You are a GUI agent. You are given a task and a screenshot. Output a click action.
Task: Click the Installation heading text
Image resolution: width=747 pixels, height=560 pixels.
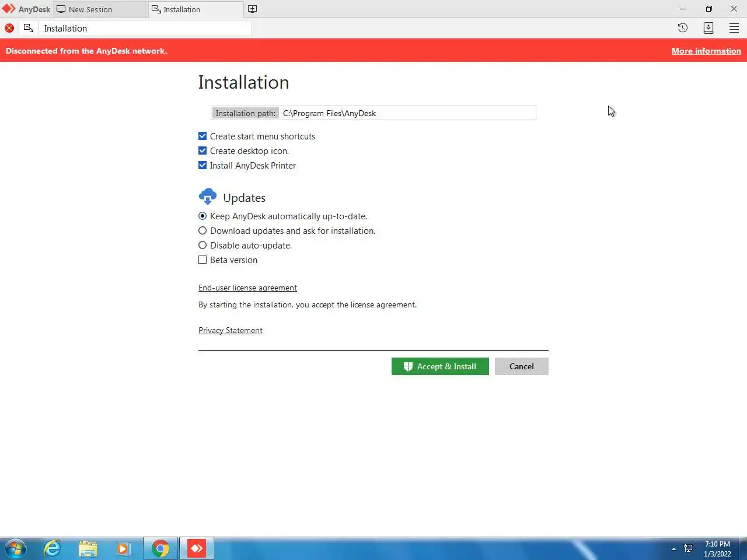point(243,82)
